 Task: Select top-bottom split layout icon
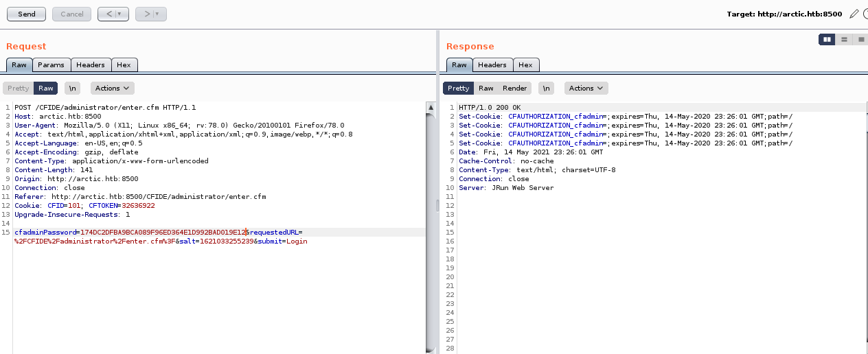pos(844,39)
